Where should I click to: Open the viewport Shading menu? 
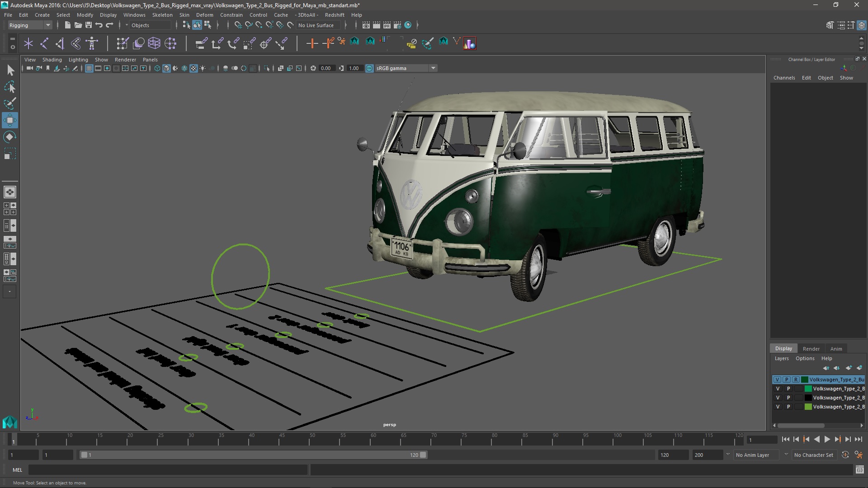(52, 60)
